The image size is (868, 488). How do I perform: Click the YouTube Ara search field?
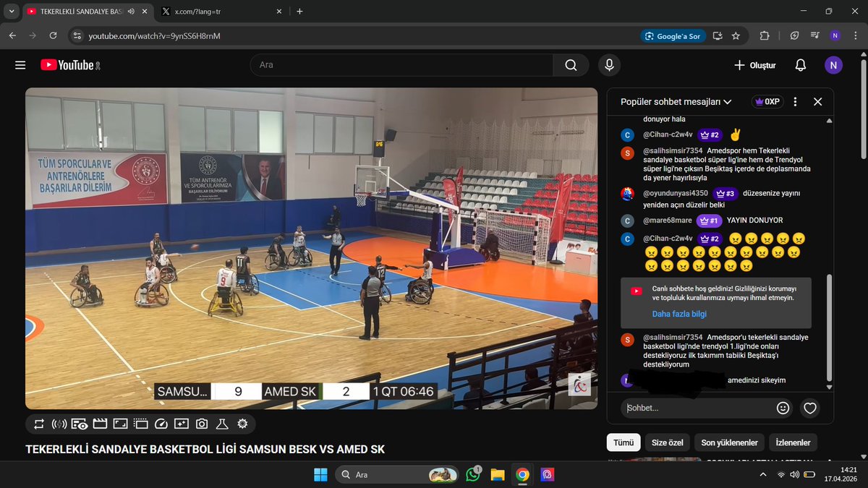(401, 65)
